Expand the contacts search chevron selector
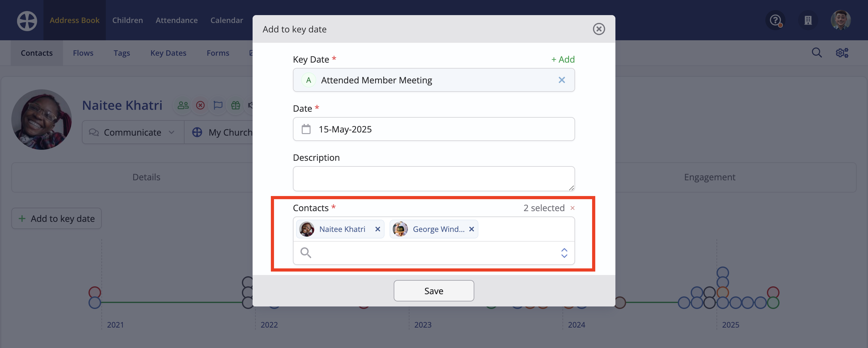The width and height of the screenshot is (868, 348). click(564, 253)
